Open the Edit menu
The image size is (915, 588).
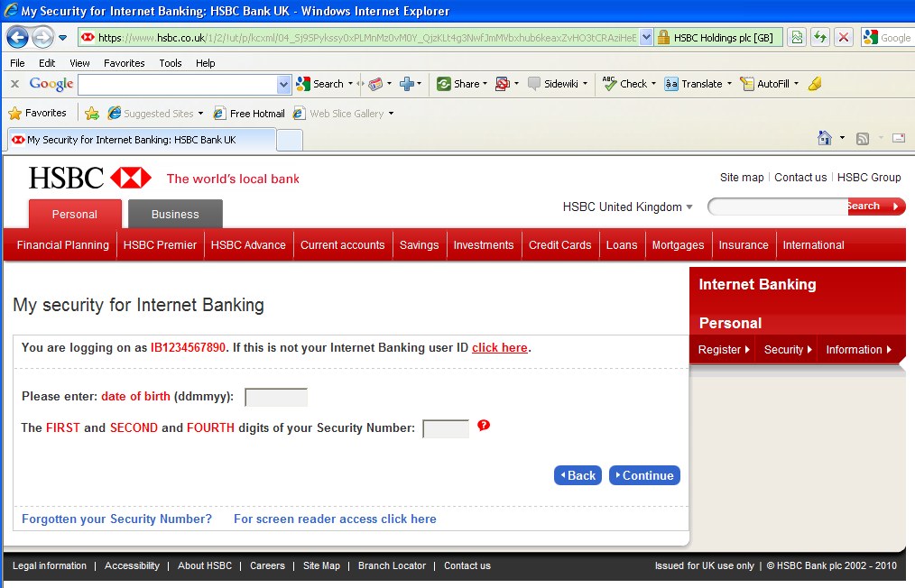click(47, 63)
